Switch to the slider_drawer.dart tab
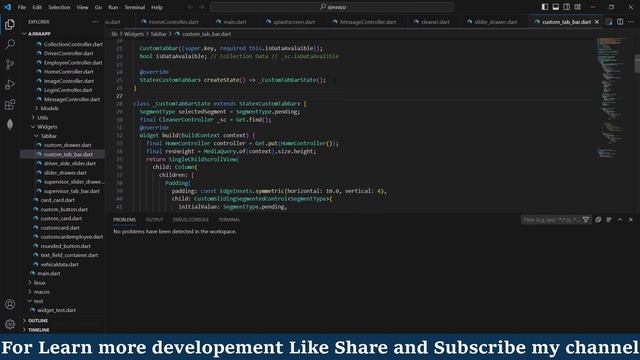This screenshot has width=640, height=360. [492, 22]
